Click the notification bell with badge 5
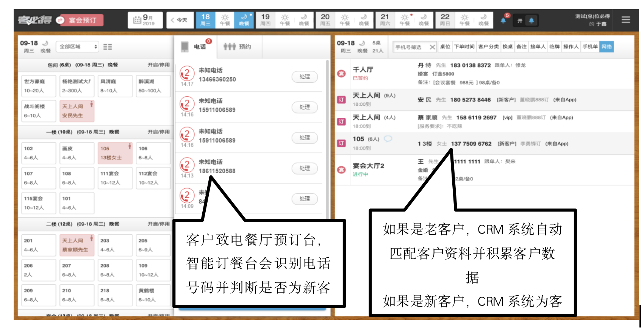 [x=503, y=20]
